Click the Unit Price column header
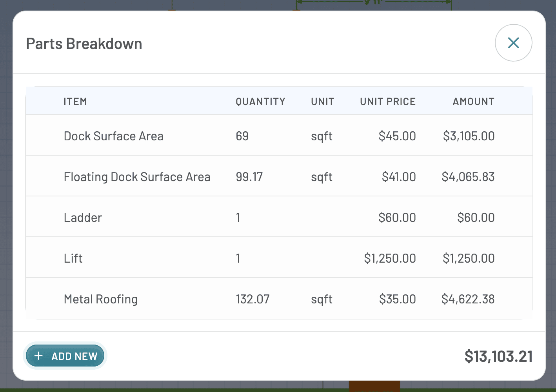The image size is (556, 392). 387,102
